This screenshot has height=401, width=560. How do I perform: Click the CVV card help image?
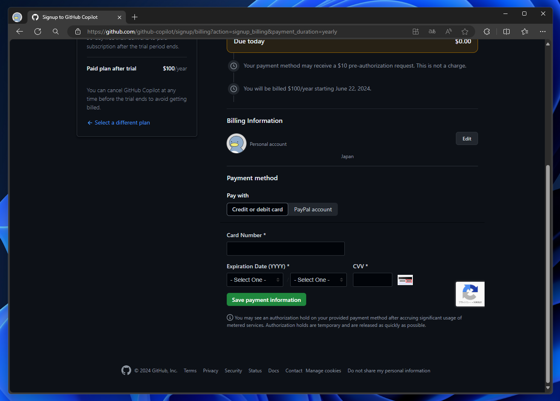(x=405, y=280)
